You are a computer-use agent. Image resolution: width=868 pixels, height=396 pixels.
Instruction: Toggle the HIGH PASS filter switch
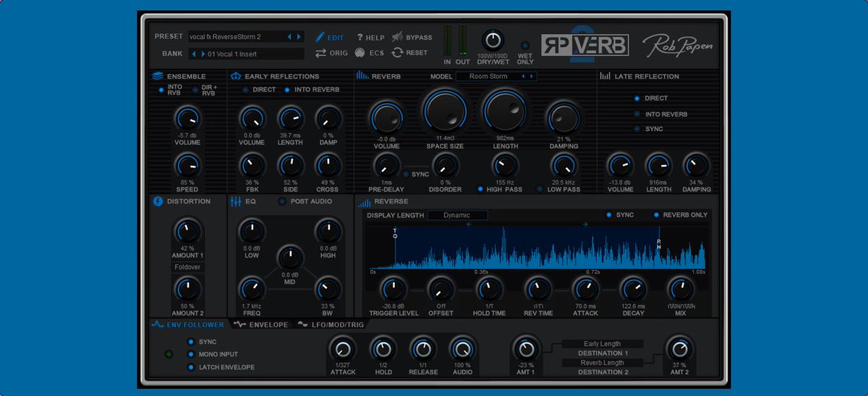[x=480, y=189]
